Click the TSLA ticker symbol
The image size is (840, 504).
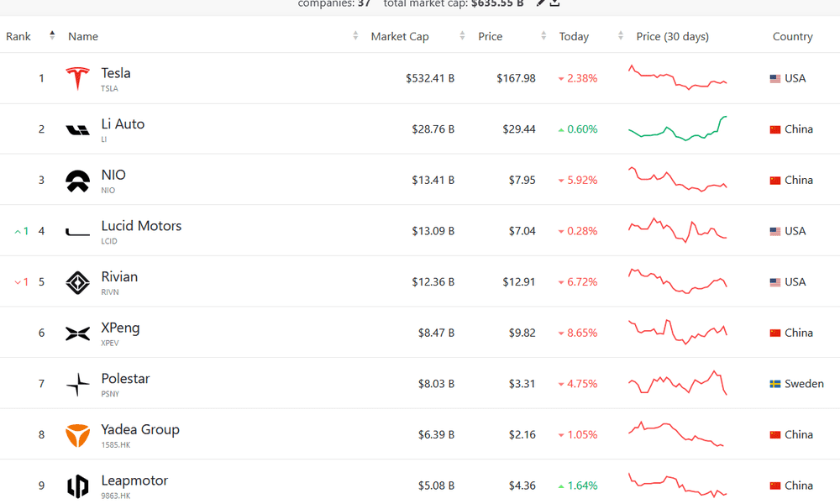click(109, 88)
